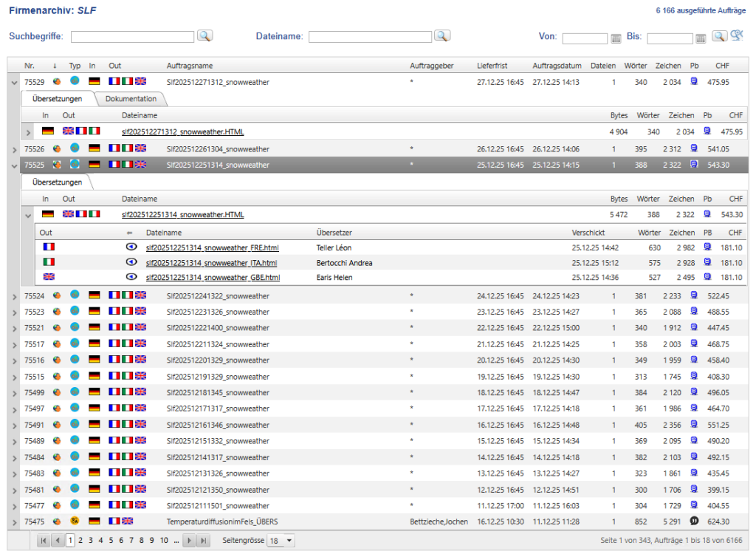Screen dimensions: 756x554
Task: Go to the next page arrow
Action: coord(190,541)
